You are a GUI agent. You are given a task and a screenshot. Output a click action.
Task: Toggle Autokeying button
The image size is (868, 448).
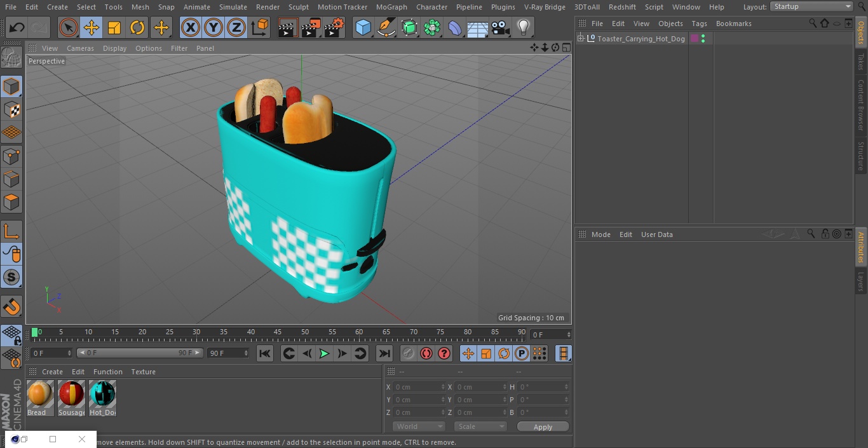click(x=426, y=353)
